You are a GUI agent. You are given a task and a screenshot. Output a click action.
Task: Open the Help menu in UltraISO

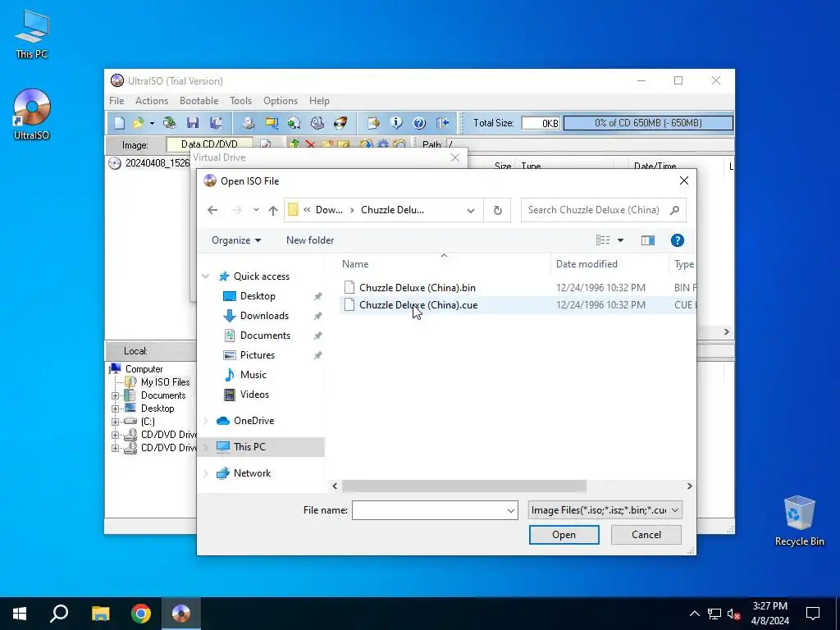point(319,101)
